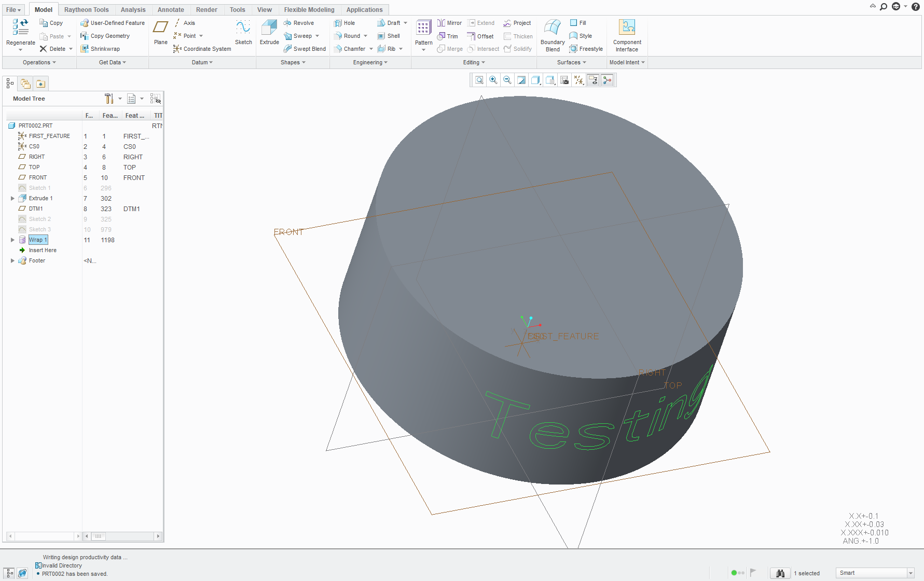Open the Boundary Blend tool
The height and width of the screenshot is (581, 924).
coord(551,33)
